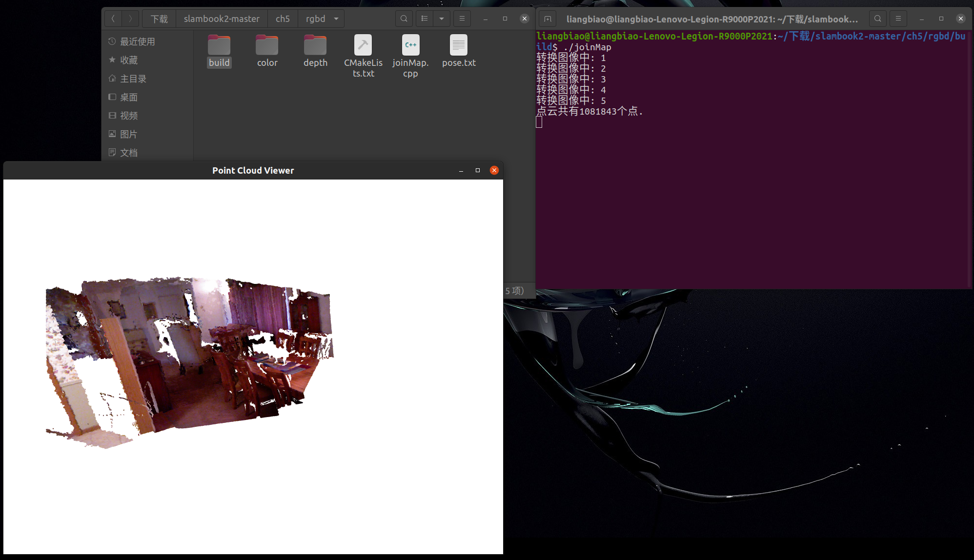Open the view options dropdown arrow
The width and height of the screenshot is (974, 560).
(442, 18)
